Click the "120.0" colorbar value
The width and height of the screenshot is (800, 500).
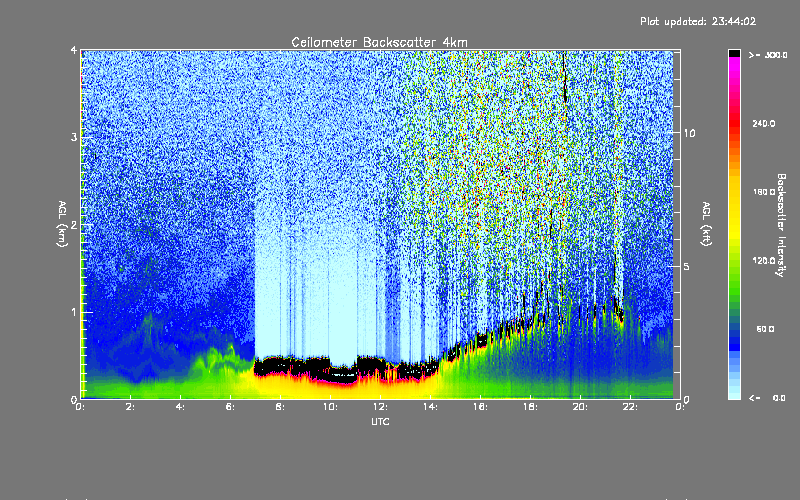pyautogui.click(x=764, y=261)
